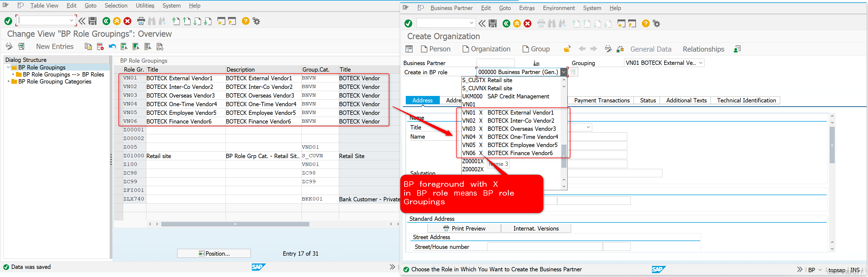Click the Person button in toolbar
Viewport: 868px width, 277px height.
pos(436,49)
